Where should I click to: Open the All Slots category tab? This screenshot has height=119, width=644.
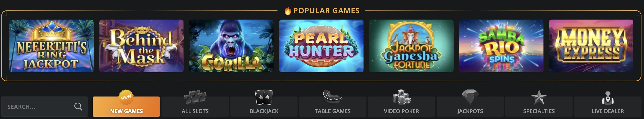[195, 107]
